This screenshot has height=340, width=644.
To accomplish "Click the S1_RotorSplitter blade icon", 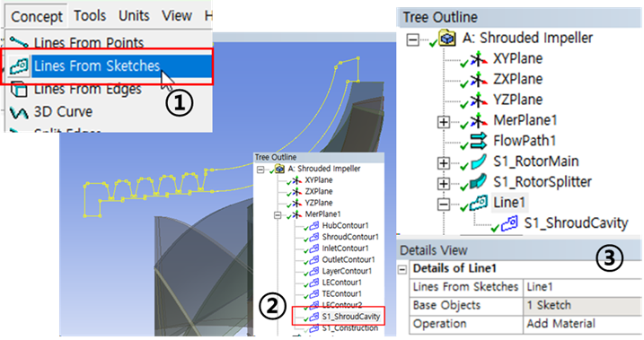I will [479, 182].
